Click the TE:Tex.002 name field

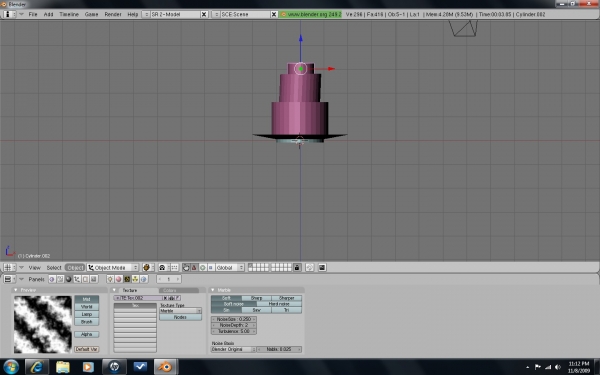point(142,298)
